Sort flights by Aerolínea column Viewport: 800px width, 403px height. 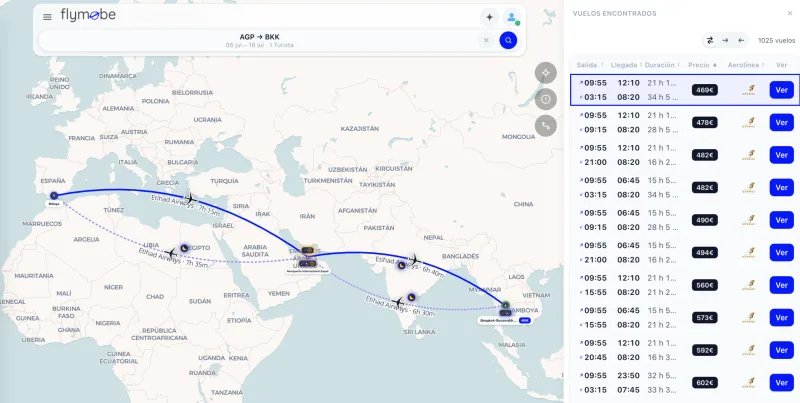(746, 65)
